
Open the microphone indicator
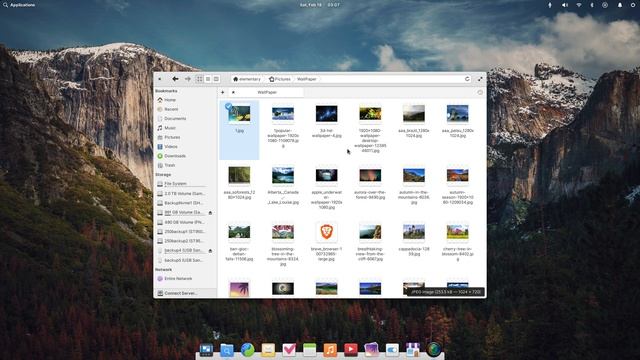tap(550, 5)
